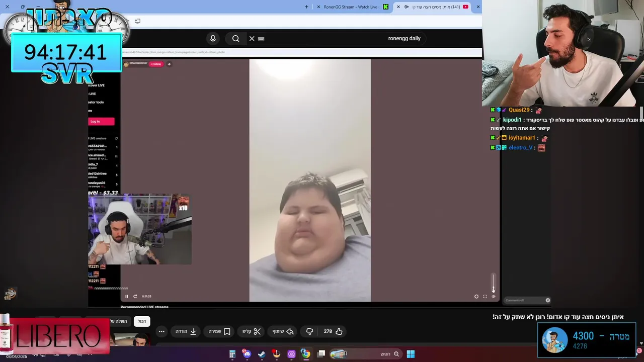
Task: Open the purple camera app taskbar icon
Action: (x=291, y=354)
